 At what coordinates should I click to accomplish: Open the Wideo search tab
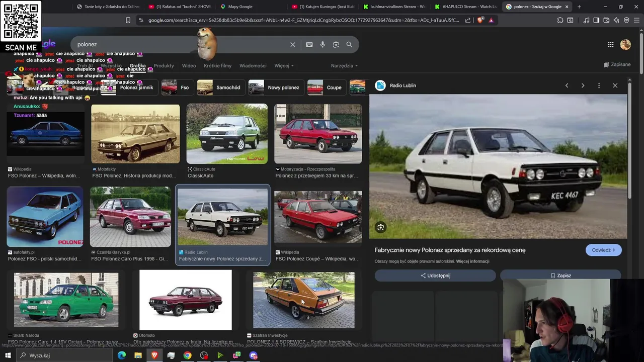[189, 66]
